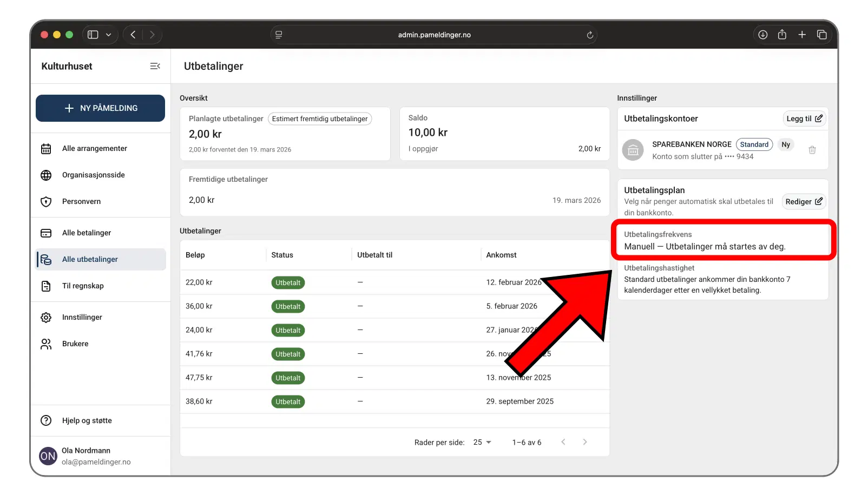Go to next page of the payouts table
Screen dimensions: 868x501
584,442
